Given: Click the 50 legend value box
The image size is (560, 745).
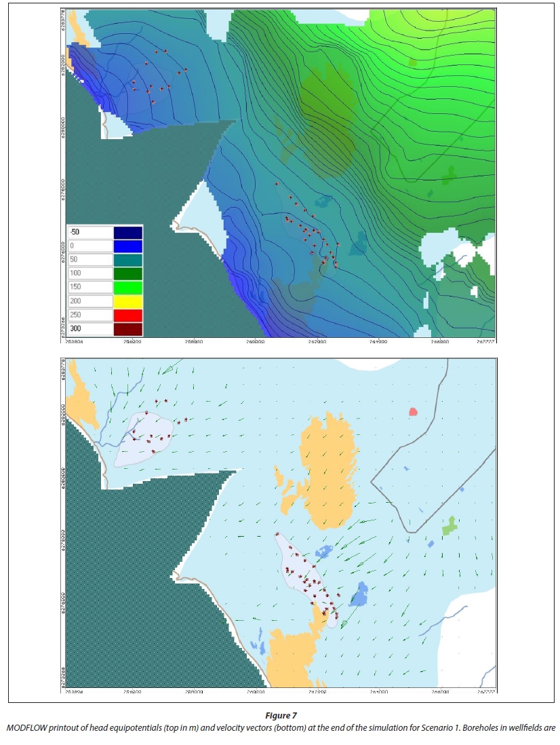Looking at the screenshot, I should 89,260.
